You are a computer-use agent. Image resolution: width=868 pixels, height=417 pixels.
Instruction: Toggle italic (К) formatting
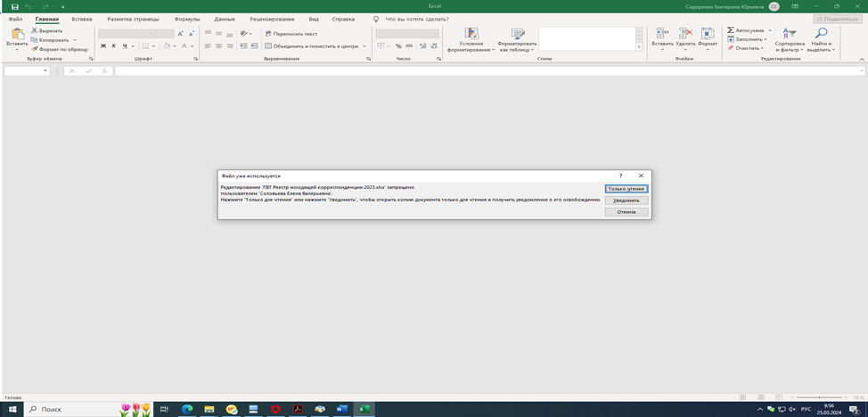114,46
